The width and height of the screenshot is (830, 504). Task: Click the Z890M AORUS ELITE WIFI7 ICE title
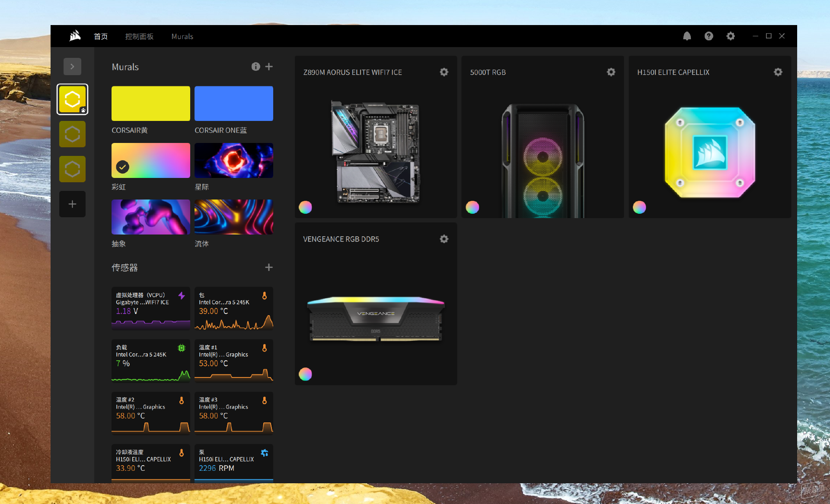click(x=353, y=72)
